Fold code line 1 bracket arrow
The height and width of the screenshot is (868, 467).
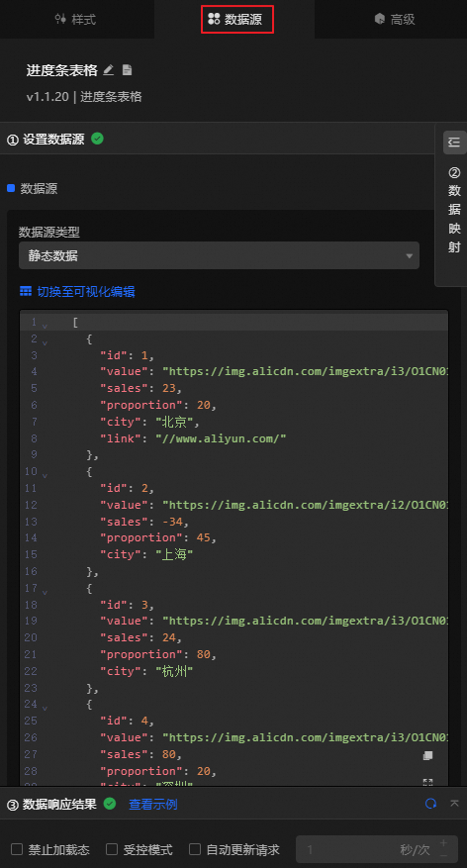tap(45, 326)
